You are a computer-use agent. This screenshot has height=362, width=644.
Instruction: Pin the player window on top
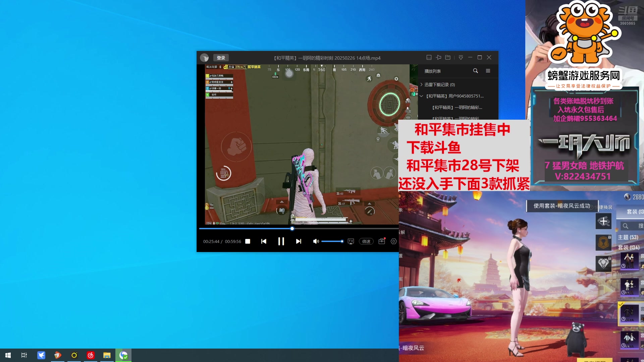click(x=438, y=58)
